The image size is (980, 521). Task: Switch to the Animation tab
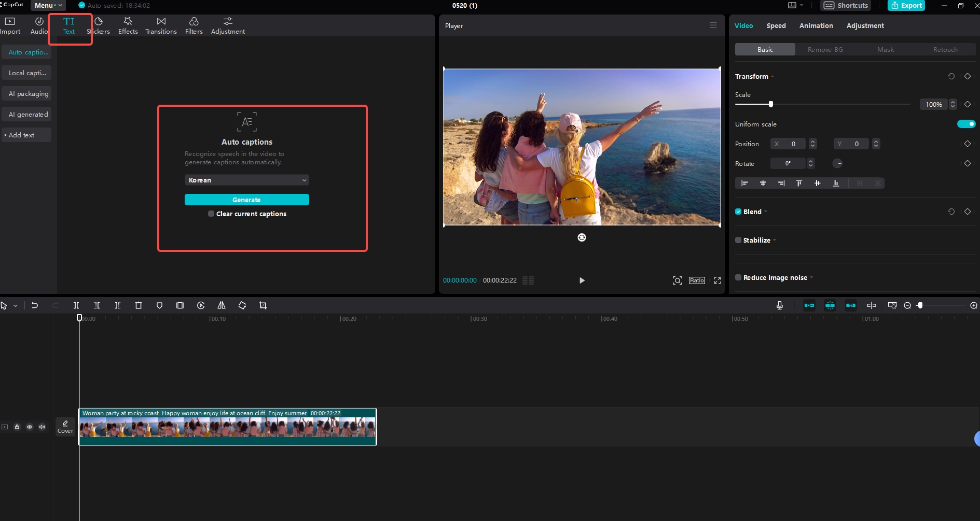click(816, 25)
